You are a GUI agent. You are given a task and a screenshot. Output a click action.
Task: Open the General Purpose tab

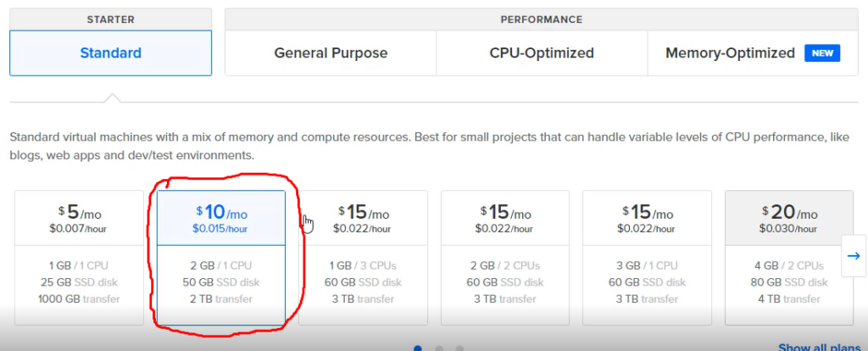coord(331,53)
